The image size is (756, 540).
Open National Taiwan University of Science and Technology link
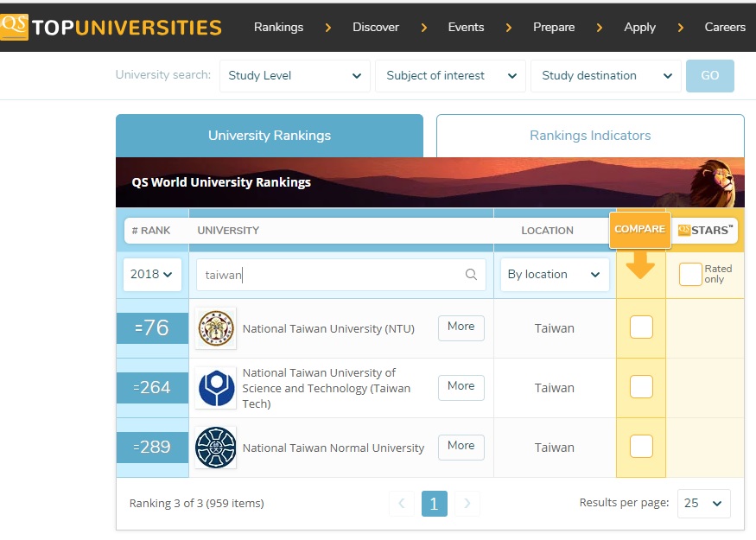pos(327,388)
